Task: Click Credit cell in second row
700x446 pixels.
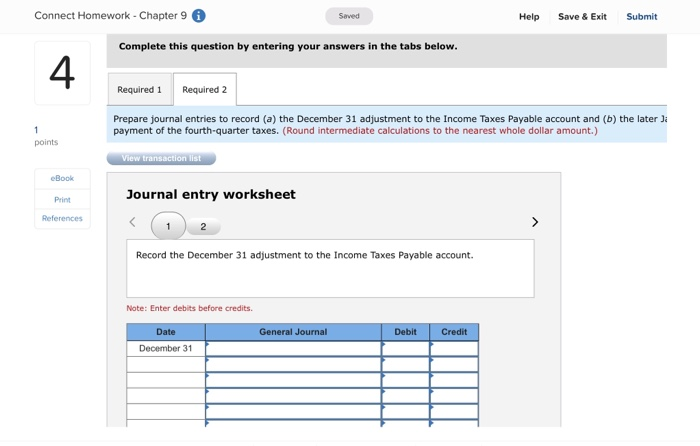Action: click(454, 364)
